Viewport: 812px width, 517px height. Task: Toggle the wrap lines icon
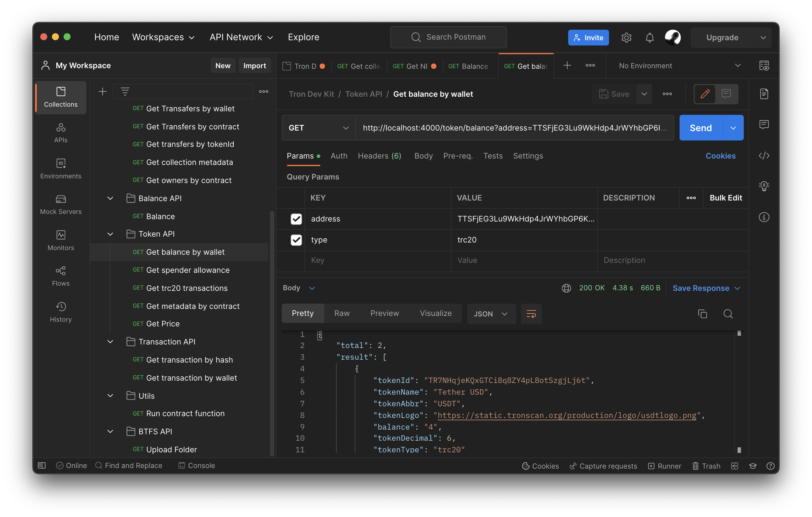click(531, 314)
